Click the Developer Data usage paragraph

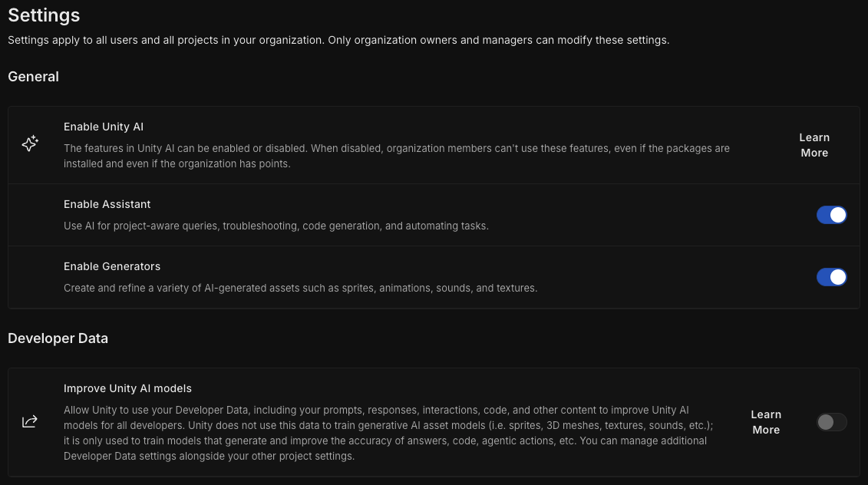pyautogui.click(x=388, y=433)
